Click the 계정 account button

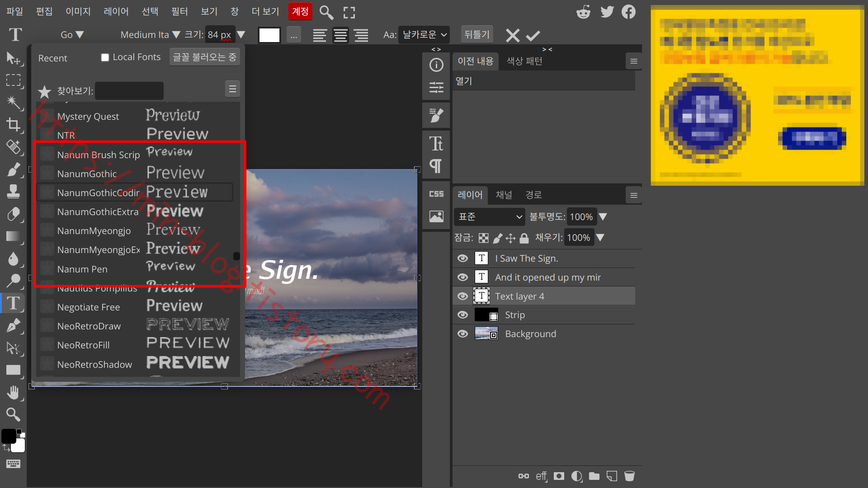click(x=300, y=11)
